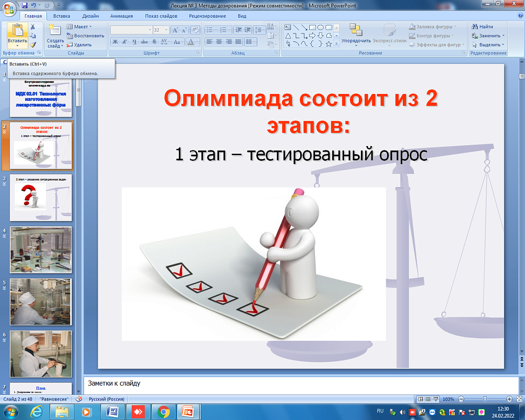525x420 pixels.
Task: Toggle bold with the Ж button
Action: pos(115,42)
